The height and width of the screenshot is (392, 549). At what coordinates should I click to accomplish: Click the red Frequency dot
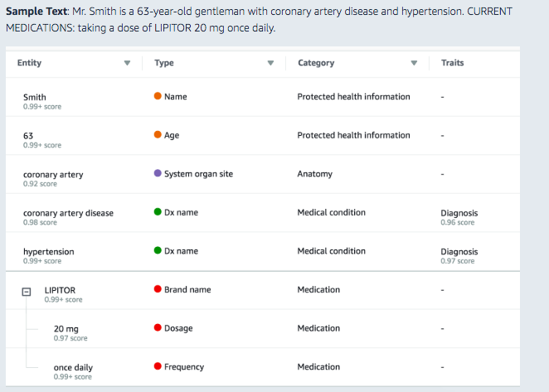[158, 366]
